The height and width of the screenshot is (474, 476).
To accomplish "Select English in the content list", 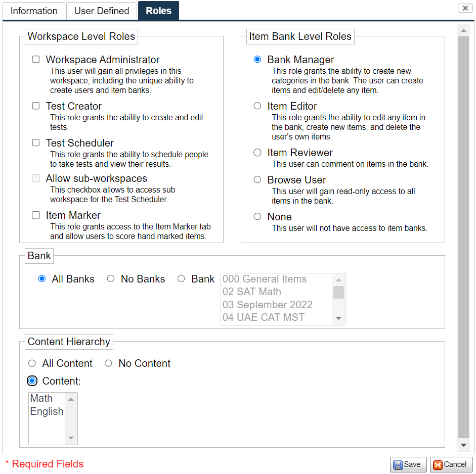I will click(x=47, y=411).
